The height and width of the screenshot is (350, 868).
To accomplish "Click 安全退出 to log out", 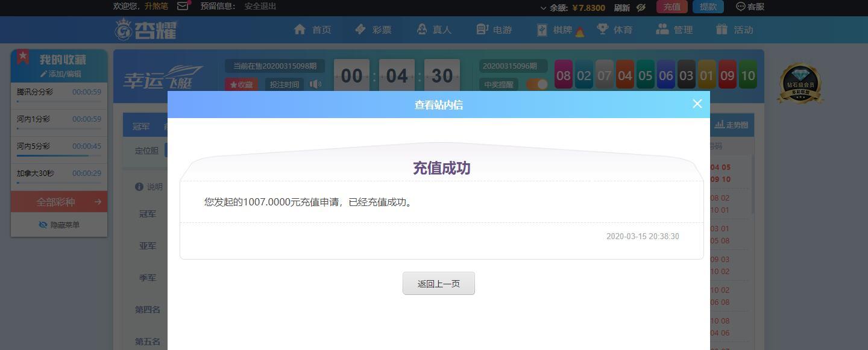I will click(260, 7).
